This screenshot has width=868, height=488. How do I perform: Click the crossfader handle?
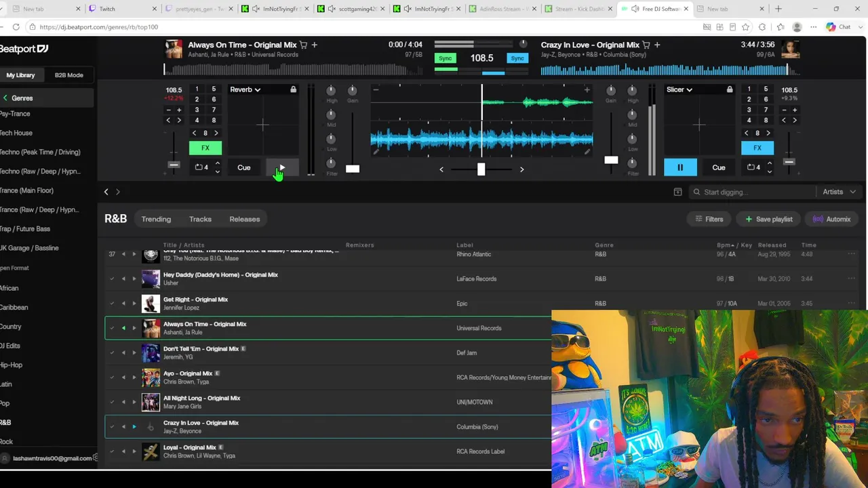[481, 169]
